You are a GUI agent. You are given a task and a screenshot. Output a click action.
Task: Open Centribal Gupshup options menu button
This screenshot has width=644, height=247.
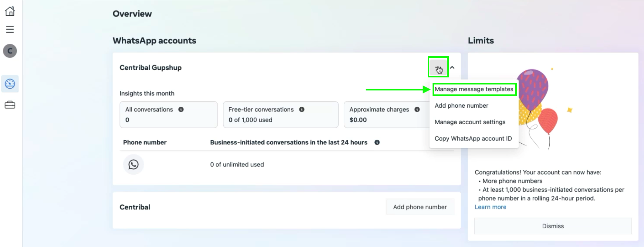438,67
